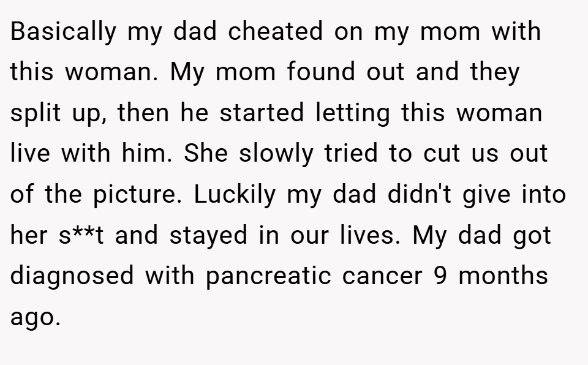Click the word "cheated" in the text
This screenshot has height=365, width=588.
275,31
